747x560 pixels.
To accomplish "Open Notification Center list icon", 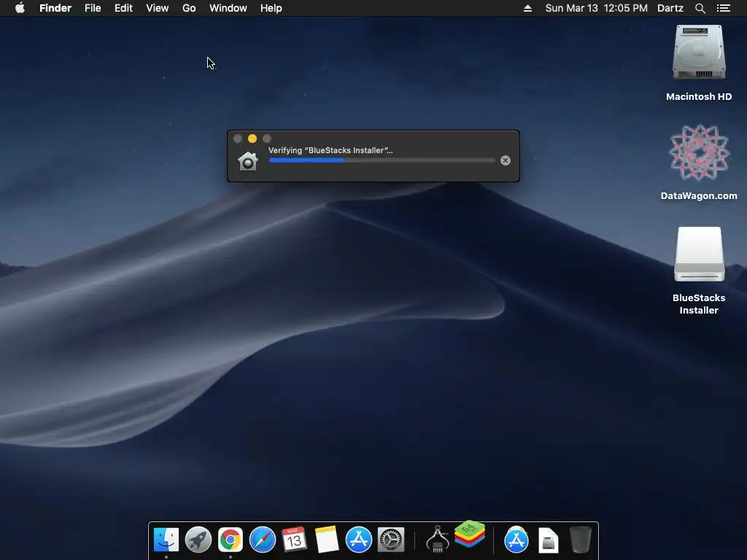I will click(x=724, y=8).
